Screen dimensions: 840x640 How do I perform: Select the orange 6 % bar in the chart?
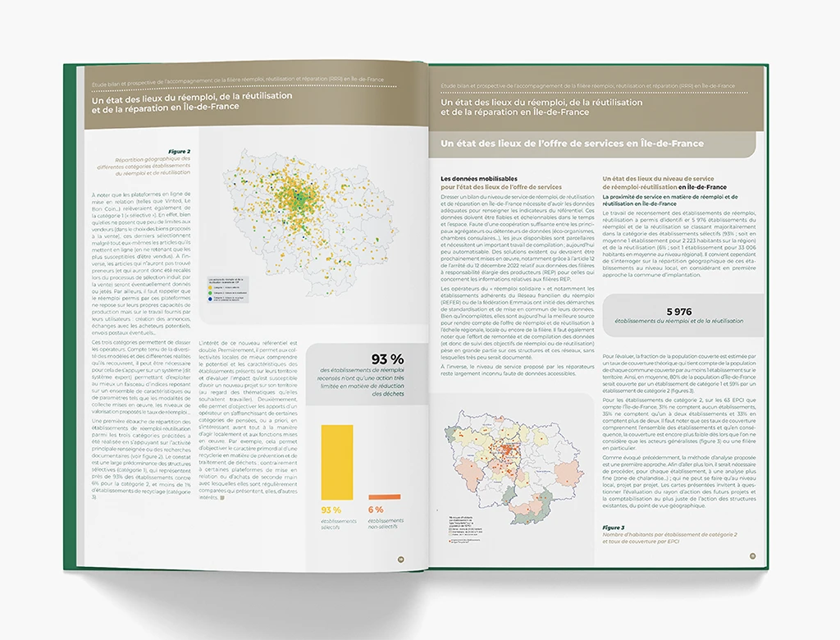click(384, 496)
